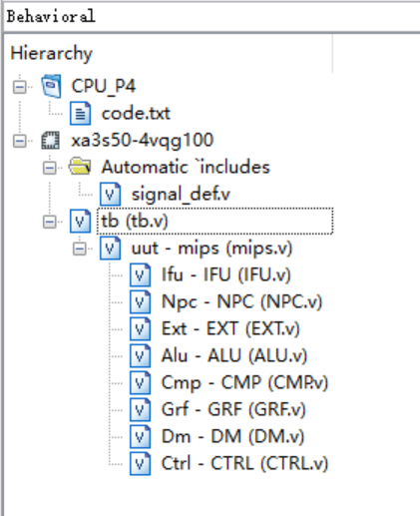Click the code.txt document icon
Viewport: 420px width, 516px height.
[80, 114]
